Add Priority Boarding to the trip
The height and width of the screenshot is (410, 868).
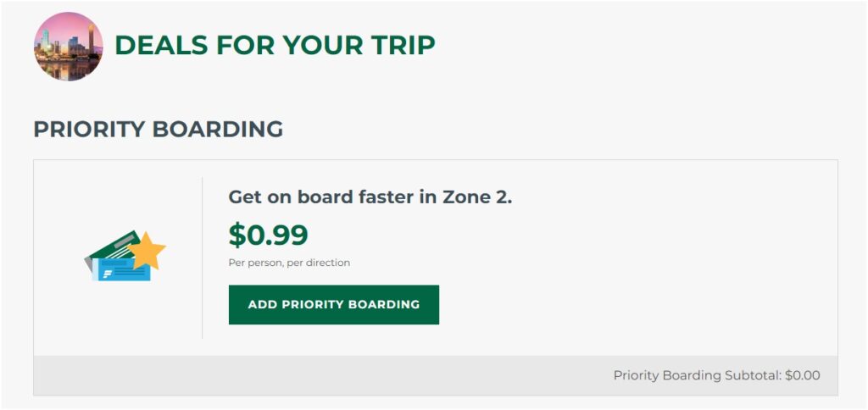[334, 305]
